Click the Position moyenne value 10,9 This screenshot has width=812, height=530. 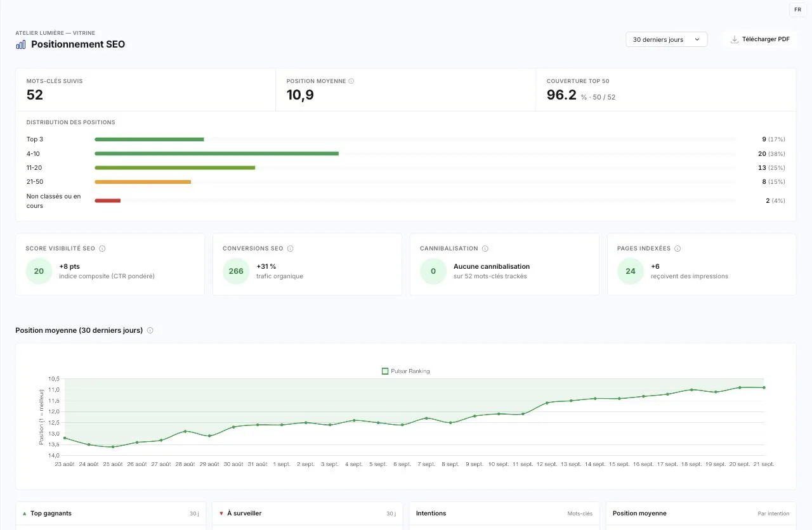pos(300,95)
